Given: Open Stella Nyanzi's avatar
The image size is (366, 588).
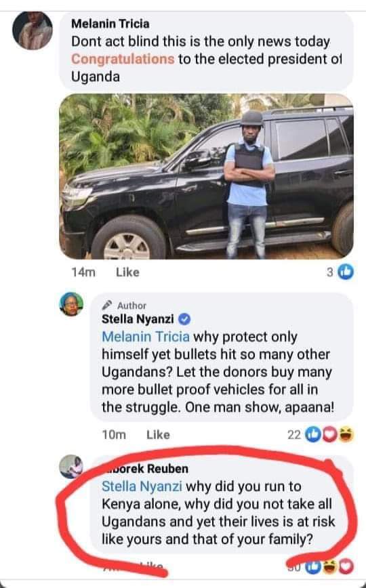Looking at the screenshot, I should (71, 303).
